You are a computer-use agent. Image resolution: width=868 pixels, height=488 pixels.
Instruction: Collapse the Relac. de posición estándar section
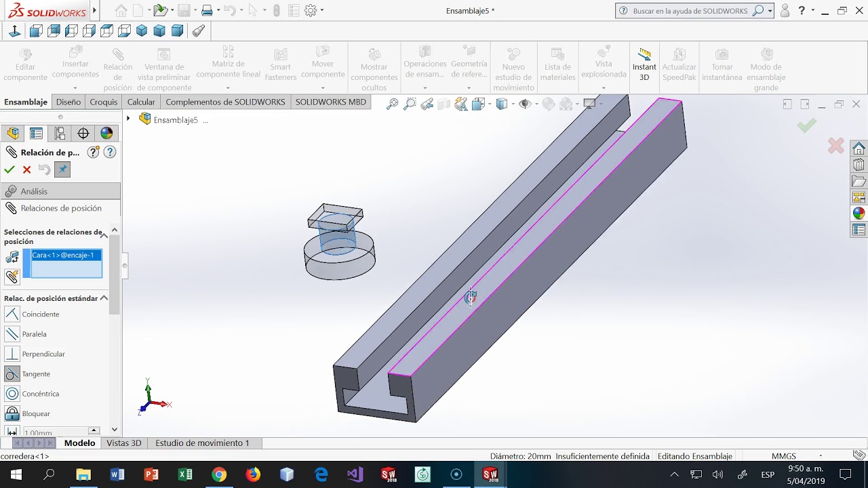(x=104, y=298)
